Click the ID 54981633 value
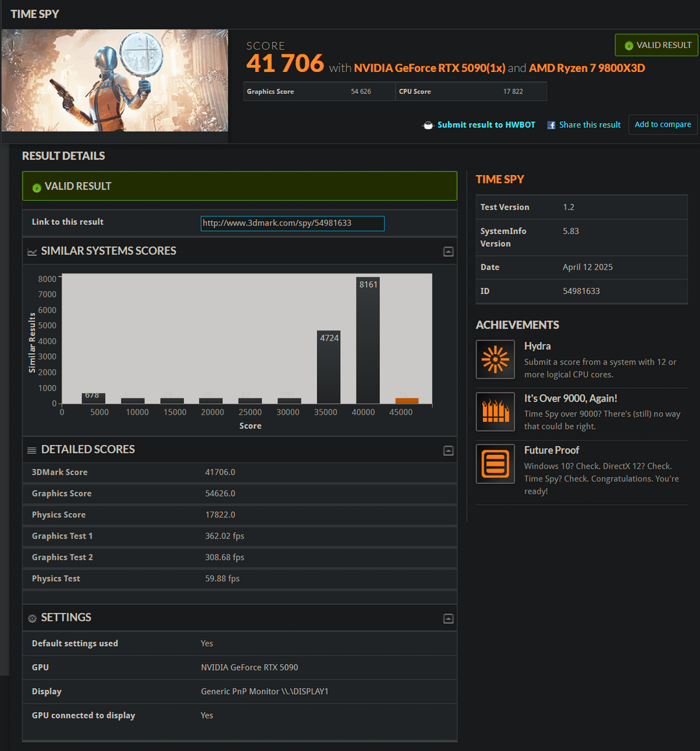Viewport: 700px width, 751px height. tap(581, 291)
